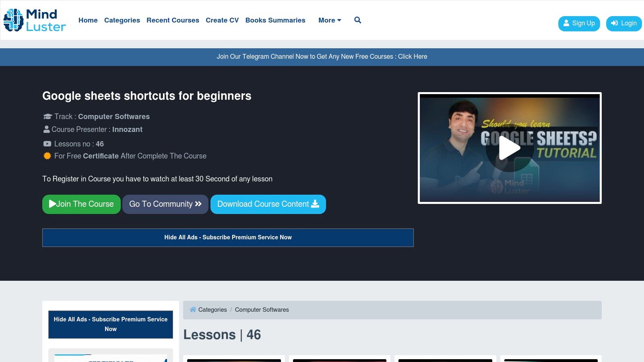Open Computer Softwares track link

pos(114,117)
